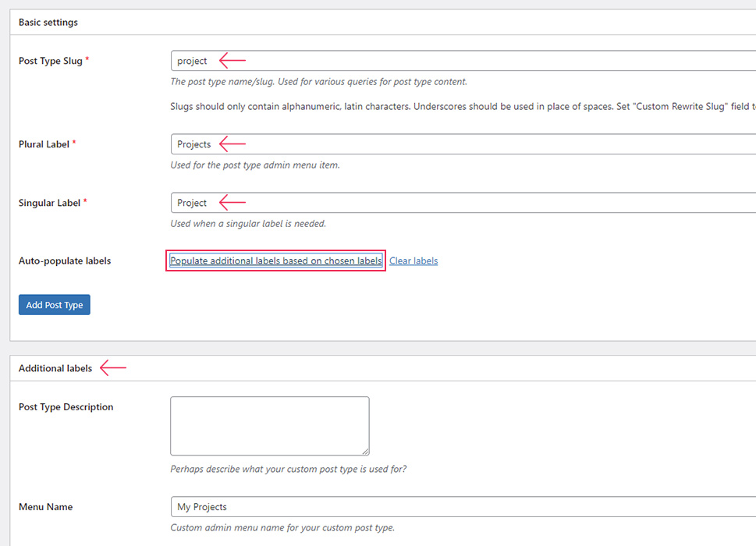Screen dimensions: 756x546
Task: Click the Menu Name field label
Action: point(45,507)
